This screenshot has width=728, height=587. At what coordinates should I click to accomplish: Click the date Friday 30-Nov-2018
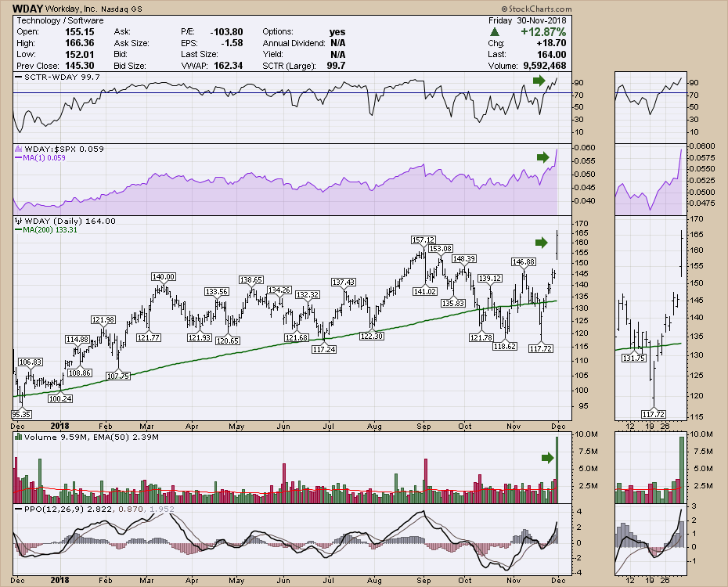pos(527,20)
